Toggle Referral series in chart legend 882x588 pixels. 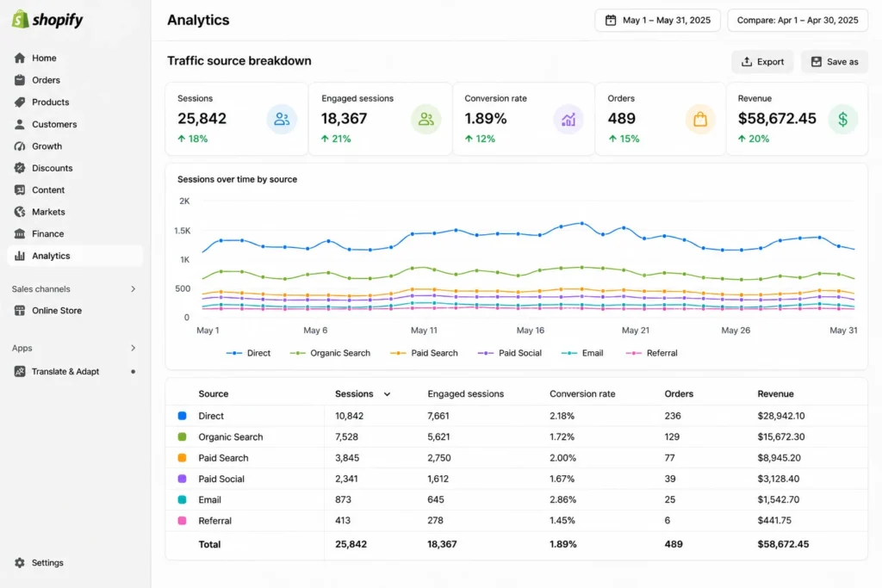(652, 353)
